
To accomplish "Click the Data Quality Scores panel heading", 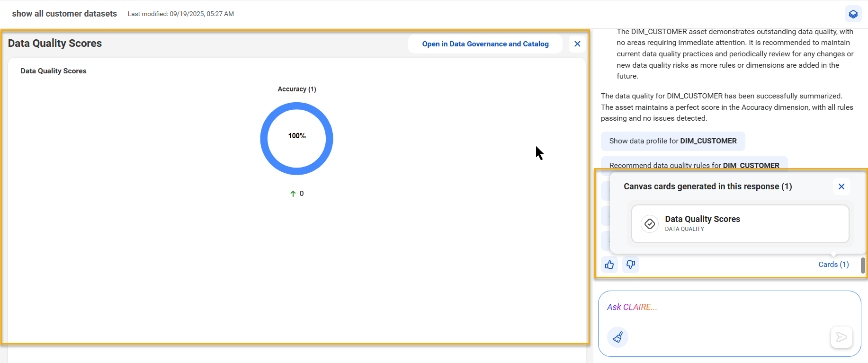I will click(x=55, y=44).
